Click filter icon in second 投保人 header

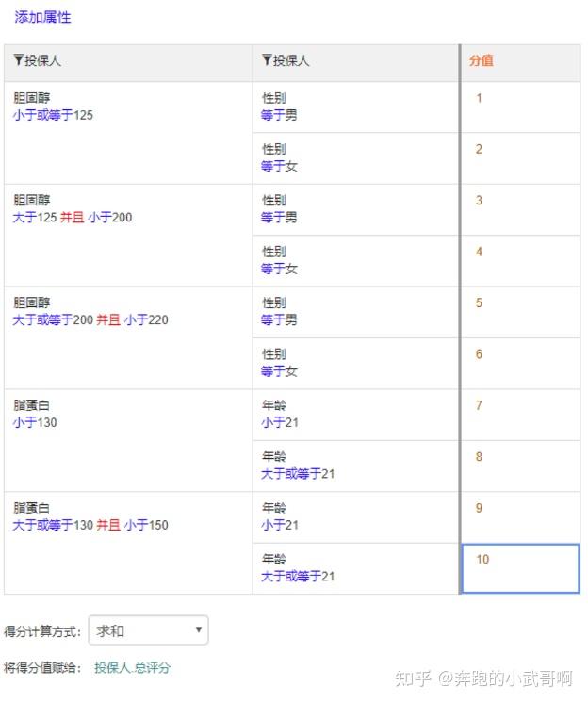267,61
